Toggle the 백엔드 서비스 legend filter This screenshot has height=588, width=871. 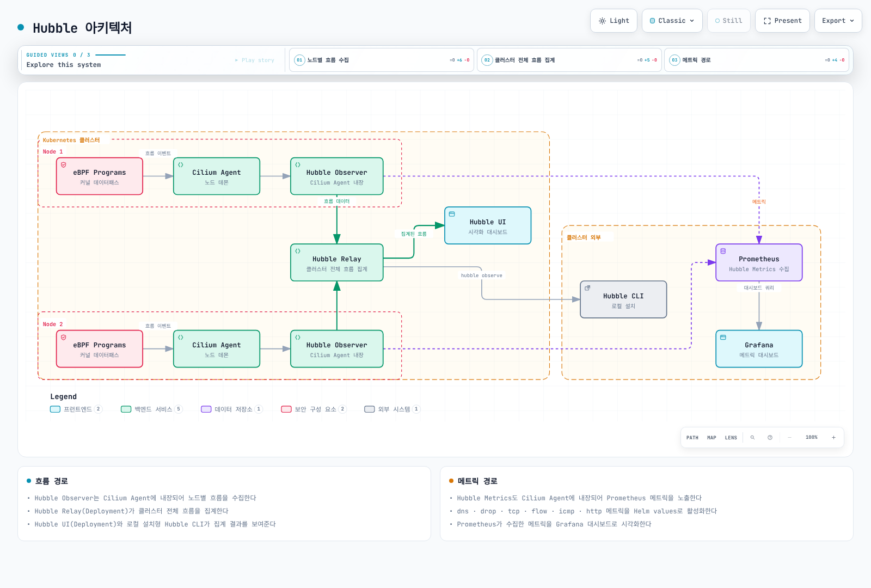point(151,409)
